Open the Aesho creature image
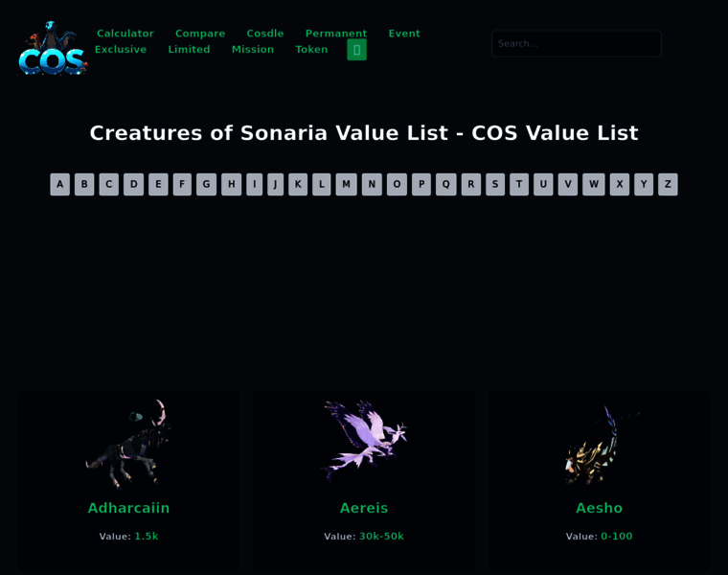This screenshot has height=575, width=728. [x=599, y=445]
